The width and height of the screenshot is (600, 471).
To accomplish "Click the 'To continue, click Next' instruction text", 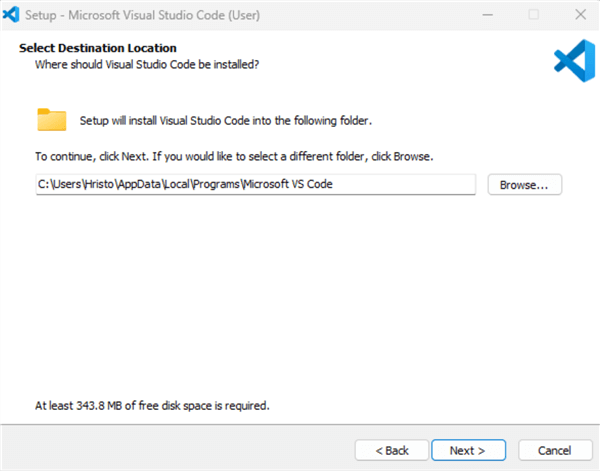I will pos(234,156).
